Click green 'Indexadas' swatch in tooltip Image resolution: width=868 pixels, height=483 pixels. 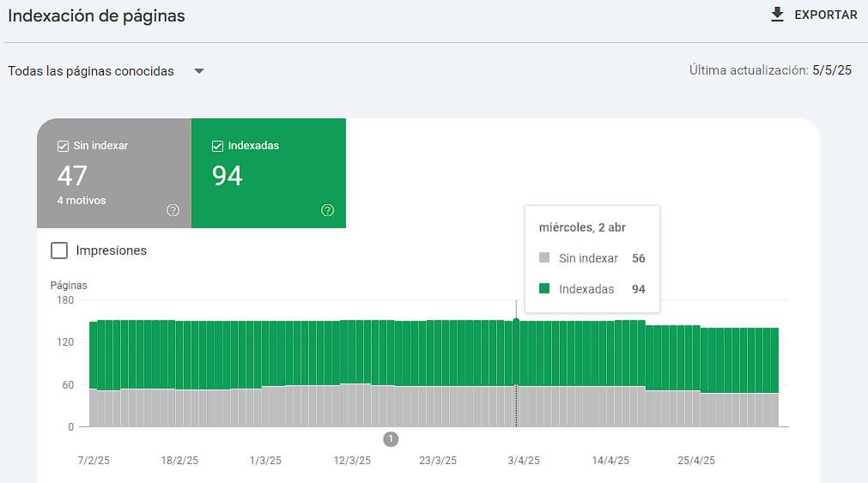coord(544,289)
